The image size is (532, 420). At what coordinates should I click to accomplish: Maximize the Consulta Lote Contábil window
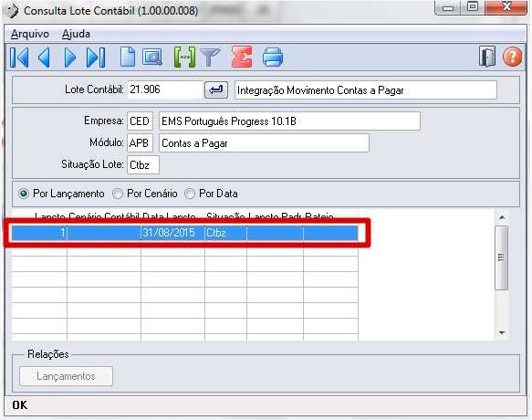pyautogui.click(x=473, y=7)
